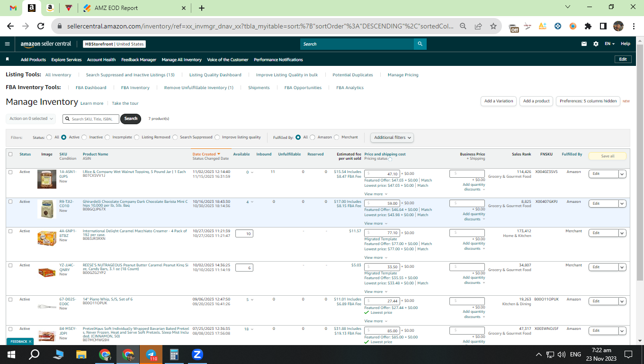Reload the page

coord(41,26)
